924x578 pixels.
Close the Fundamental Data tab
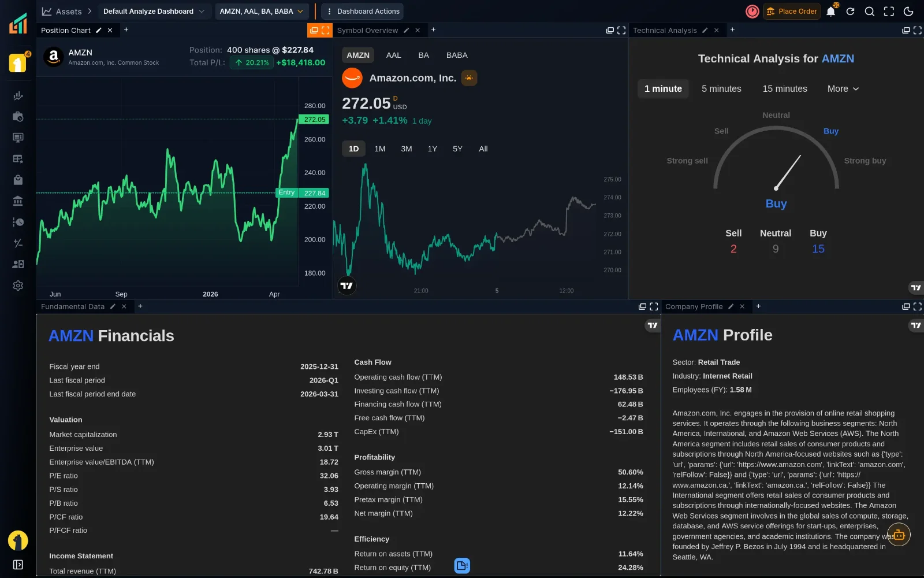coord(124,306)
